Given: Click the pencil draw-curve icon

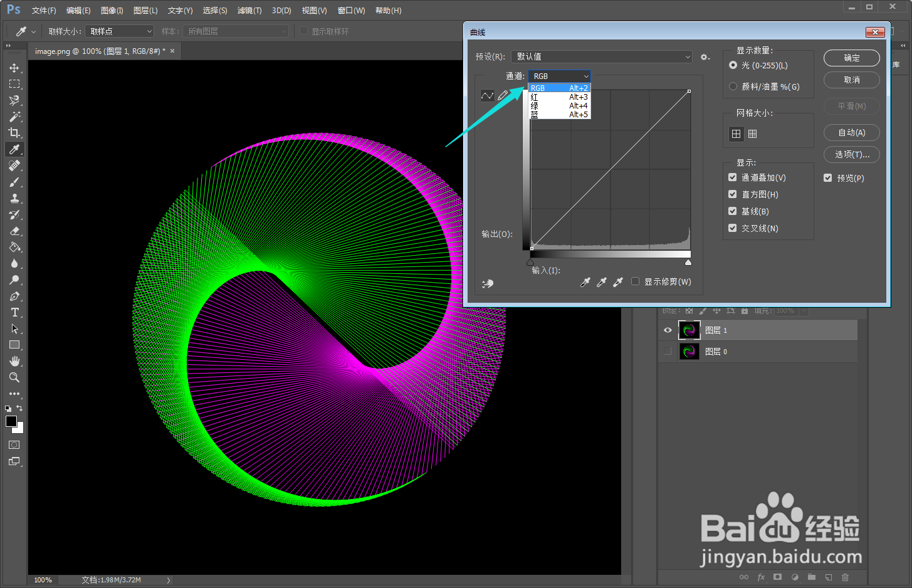Looking at the screenshot, I should (x=503, y=95).
